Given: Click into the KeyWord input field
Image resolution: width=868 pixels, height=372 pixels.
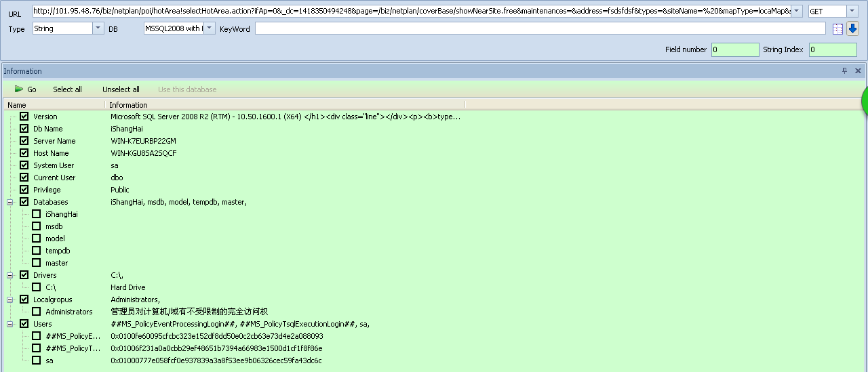Looking at the screenshot, I should point(540,28).
